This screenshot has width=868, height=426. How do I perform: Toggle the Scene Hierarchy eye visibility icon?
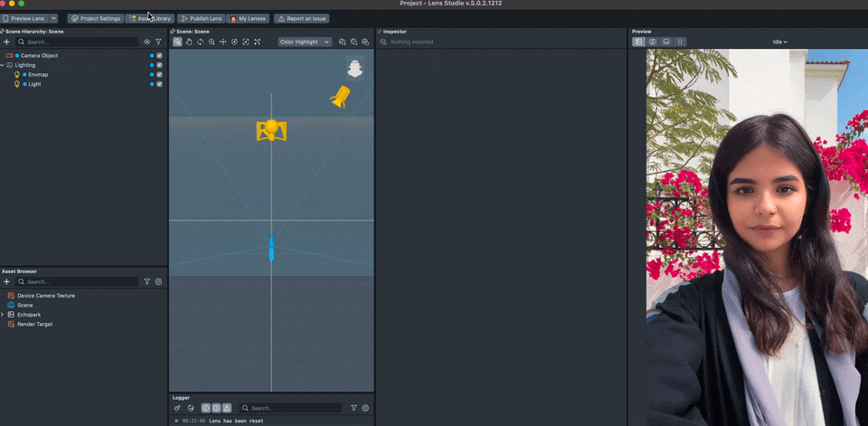[147, 42]
